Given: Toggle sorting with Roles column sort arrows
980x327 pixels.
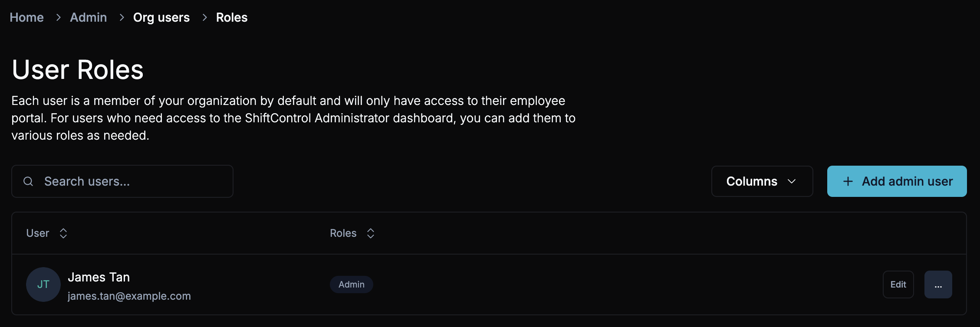Looking at the screenshot, I should 371,233.
